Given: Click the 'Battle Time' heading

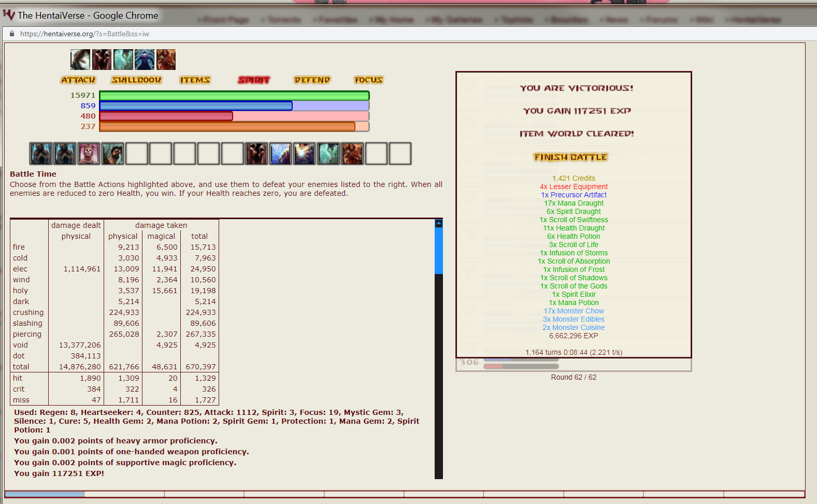Looking at the screenshot, I should [x=33, y=174].
